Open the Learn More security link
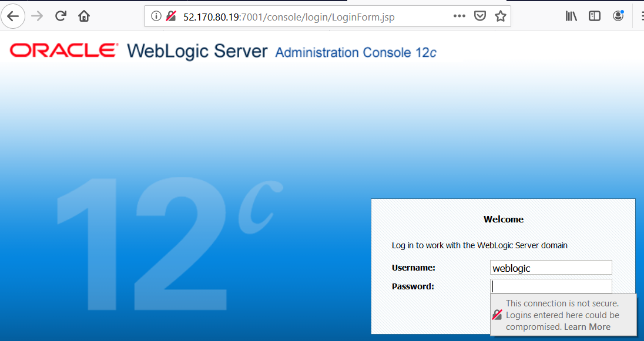The width and height of the screenshot is (644, 341). click(x=588, y=327)
